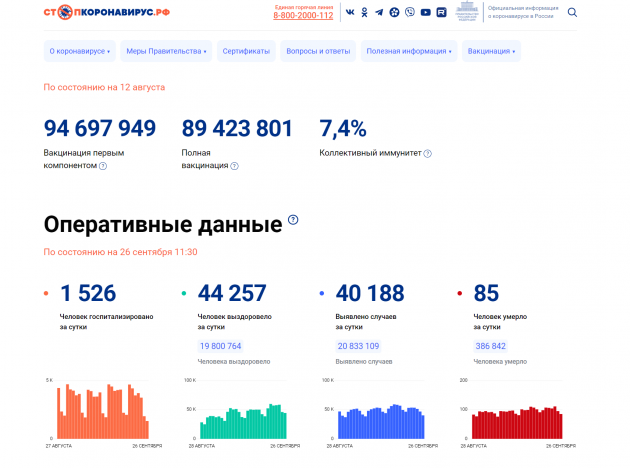
Task: Click info icon next to Коллективный иммунитет
Action: [427, 154]
